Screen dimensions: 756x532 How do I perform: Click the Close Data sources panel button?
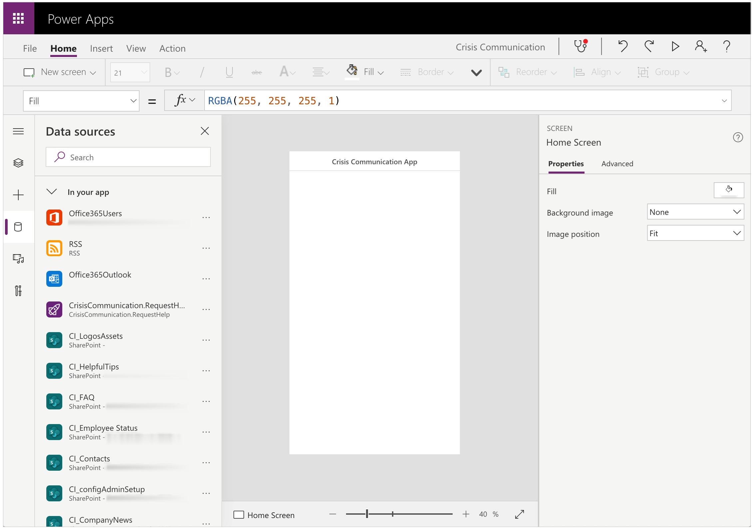click(x=205, y=131)
